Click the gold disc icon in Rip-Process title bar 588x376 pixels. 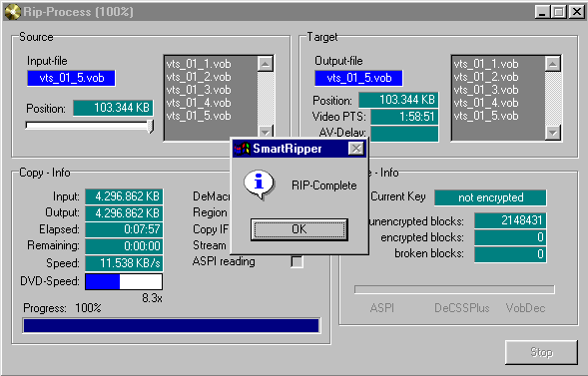pyautogui.click(x=13, y=12)
